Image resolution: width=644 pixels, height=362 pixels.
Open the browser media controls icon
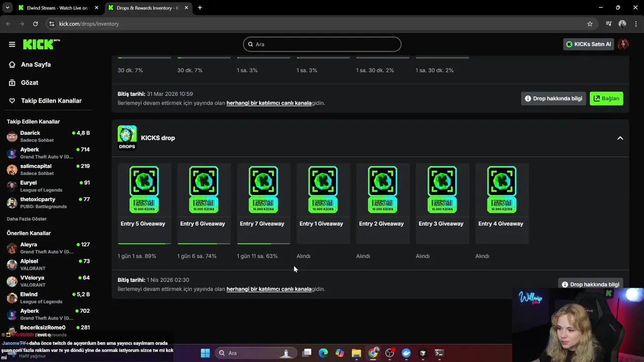(x=609, y=24)
